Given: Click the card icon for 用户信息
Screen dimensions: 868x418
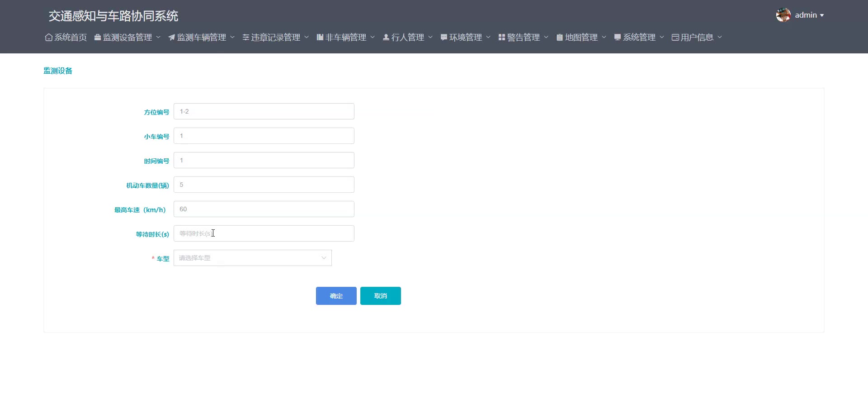Looking at the screenshot, I should [675, 38].
